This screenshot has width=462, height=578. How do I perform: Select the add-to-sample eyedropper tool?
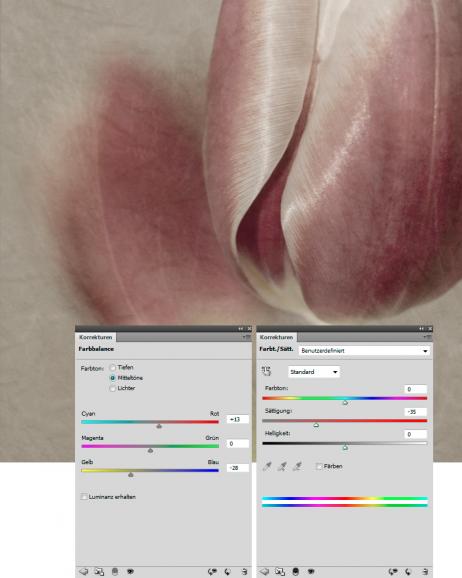[282, 466]
